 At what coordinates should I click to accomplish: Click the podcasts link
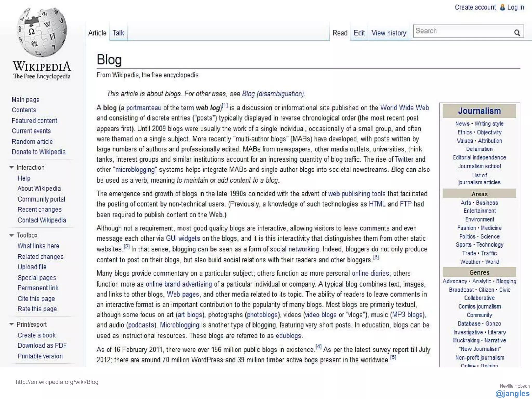coord(141,325)
